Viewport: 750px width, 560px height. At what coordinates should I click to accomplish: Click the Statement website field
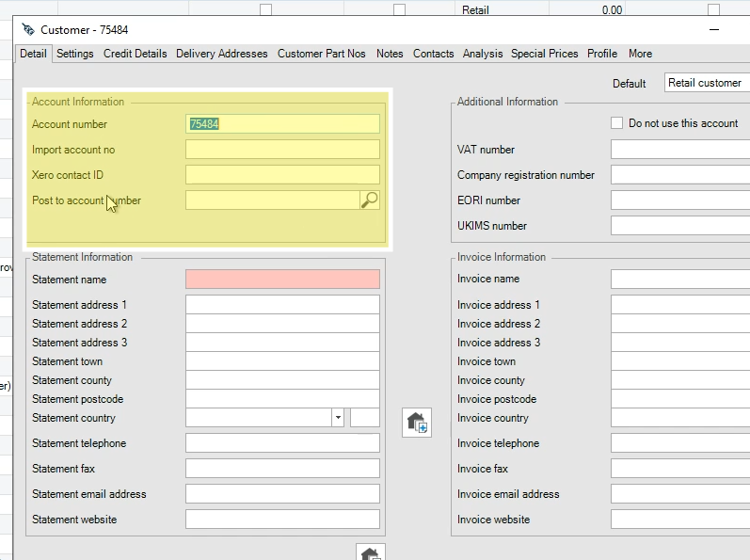[x=282, y=519]
